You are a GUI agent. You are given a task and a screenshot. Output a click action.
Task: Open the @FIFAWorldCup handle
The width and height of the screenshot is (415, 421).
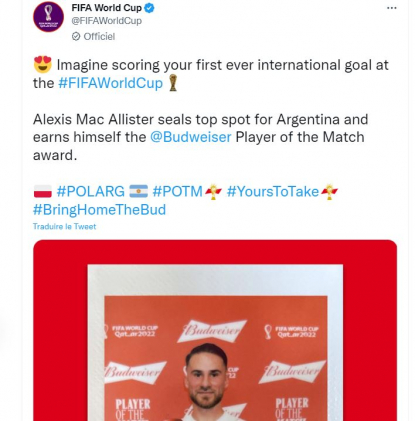click(x=107, y=21)
